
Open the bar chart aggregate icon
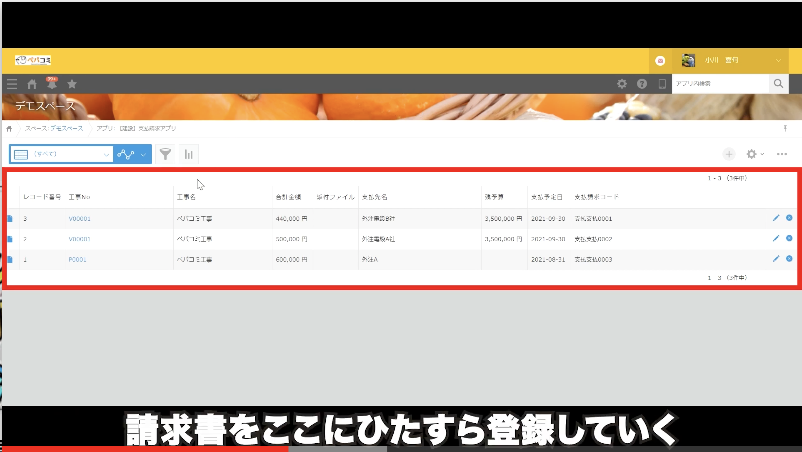[188, 154]
